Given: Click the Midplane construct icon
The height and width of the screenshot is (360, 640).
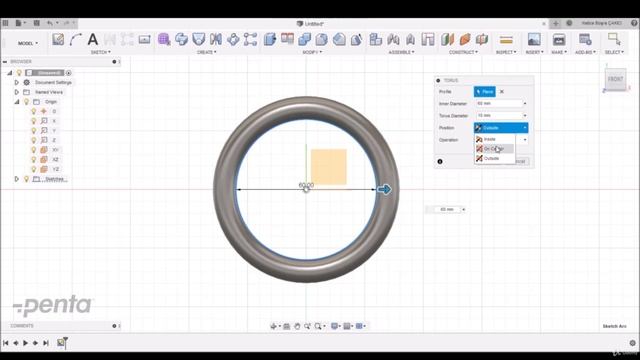Looking at the screenshot, I should (482, 39).
